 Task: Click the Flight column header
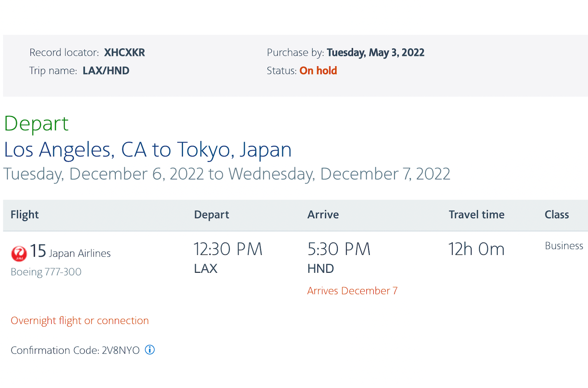24,215
